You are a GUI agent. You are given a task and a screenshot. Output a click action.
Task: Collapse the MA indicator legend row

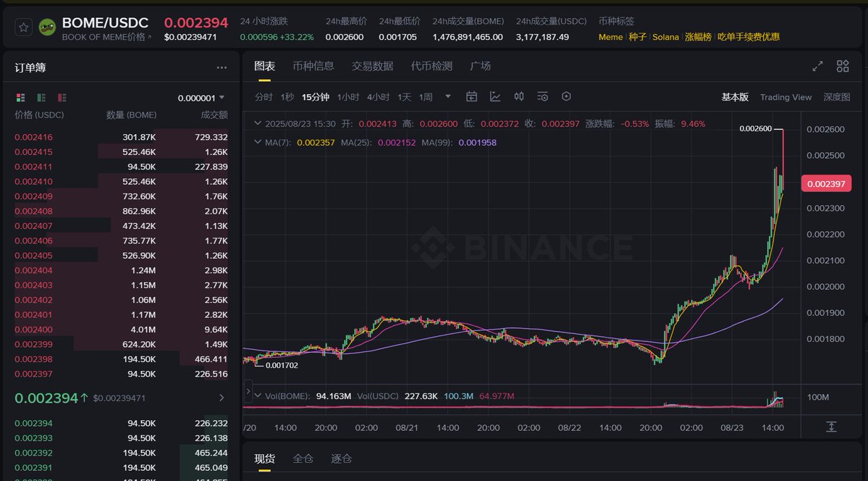257,143
